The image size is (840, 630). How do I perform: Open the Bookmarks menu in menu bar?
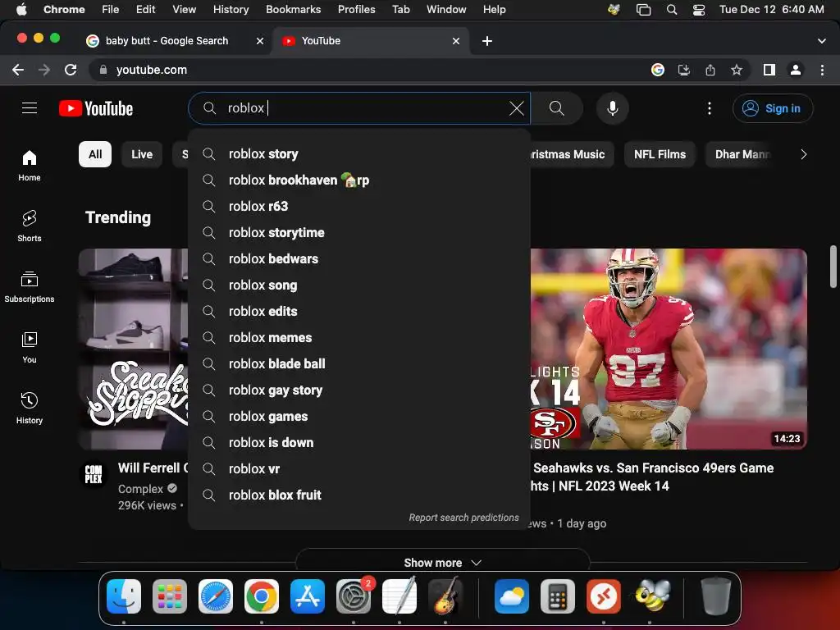293,10
